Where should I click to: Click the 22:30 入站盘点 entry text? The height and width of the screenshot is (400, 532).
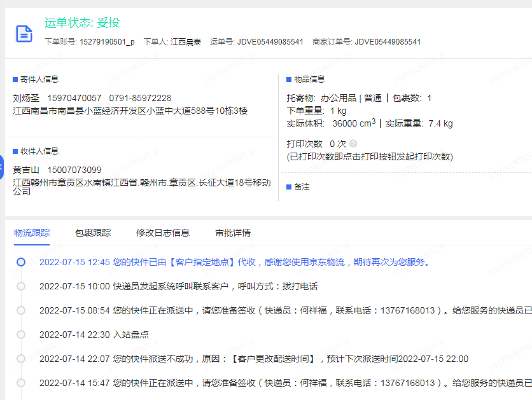[x=94, y=334]
